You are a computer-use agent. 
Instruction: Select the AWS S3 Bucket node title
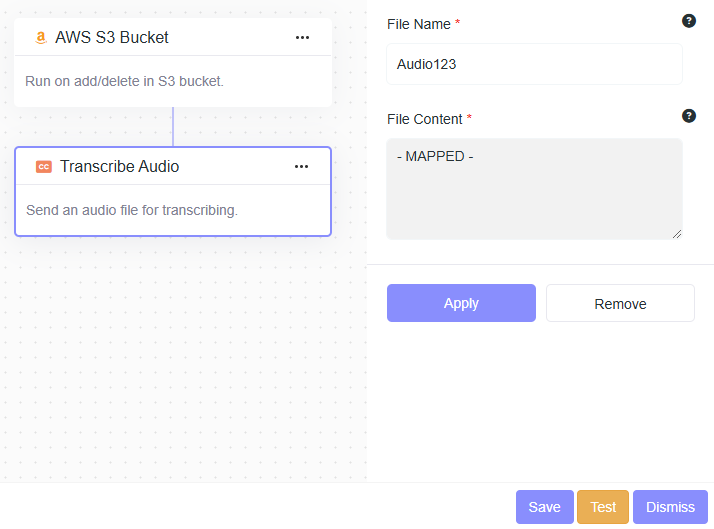[x=112, y=38]
